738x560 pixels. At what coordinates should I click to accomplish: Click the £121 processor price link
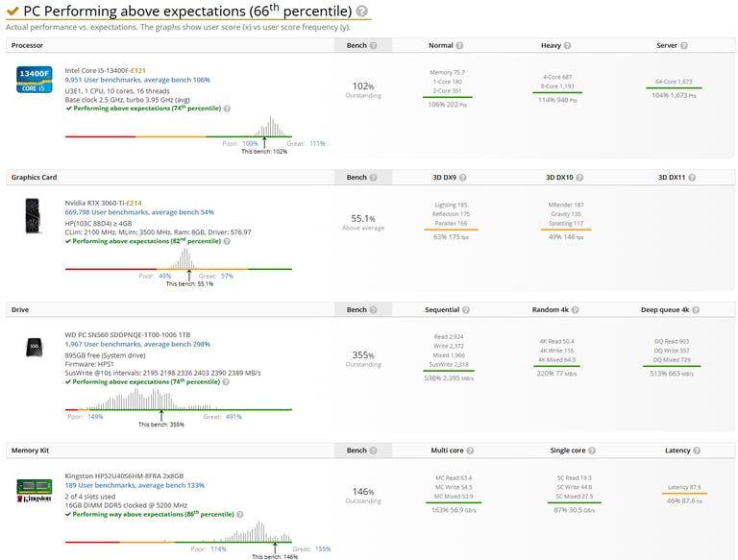[x=138, y=70]
